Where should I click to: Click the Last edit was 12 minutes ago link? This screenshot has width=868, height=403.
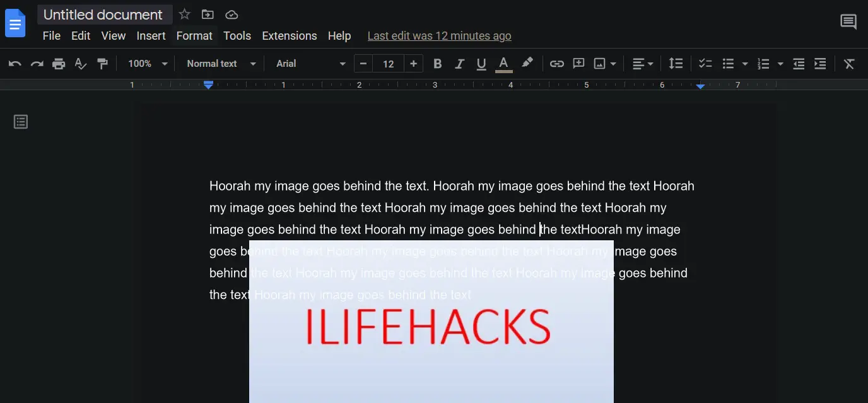click(x=439, y=36)
